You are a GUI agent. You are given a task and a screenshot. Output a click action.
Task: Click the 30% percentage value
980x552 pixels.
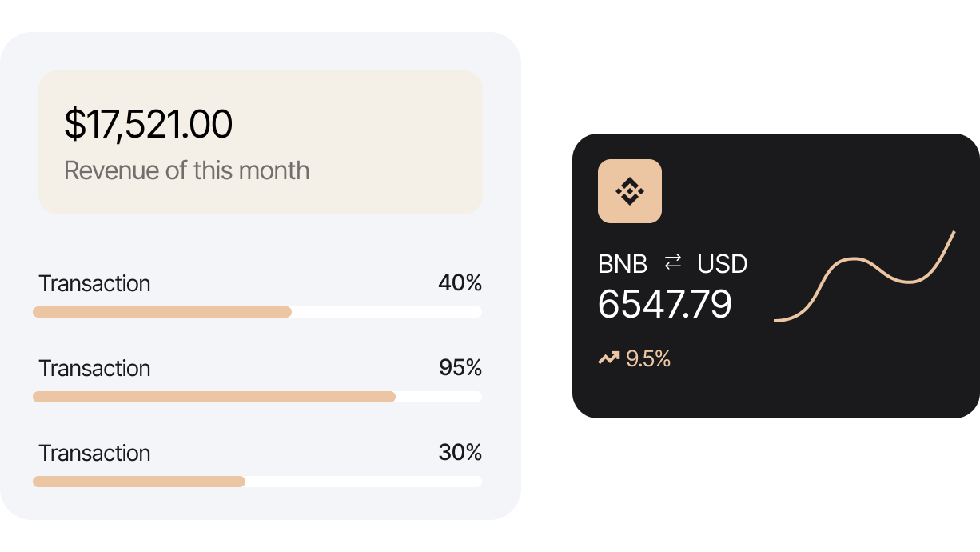(460, 453)
